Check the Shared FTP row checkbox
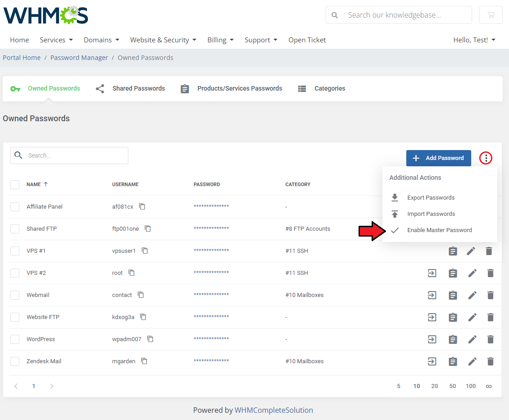 (15, 228)
